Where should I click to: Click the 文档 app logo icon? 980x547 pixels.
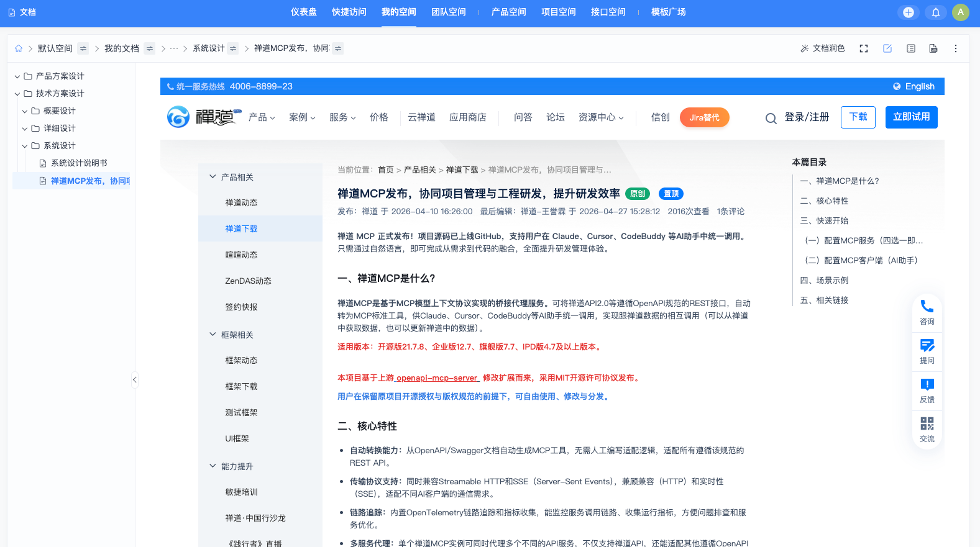point(12,12)
